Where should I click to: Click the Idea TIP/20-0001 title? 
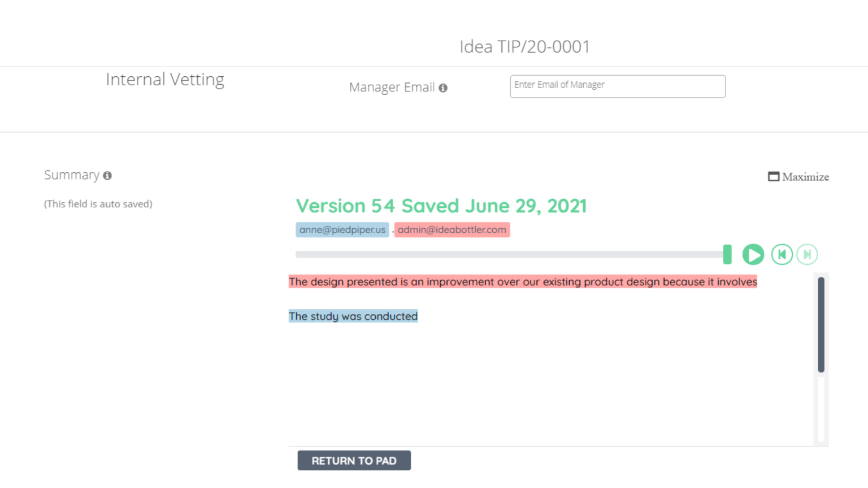(x=524, y=47)
